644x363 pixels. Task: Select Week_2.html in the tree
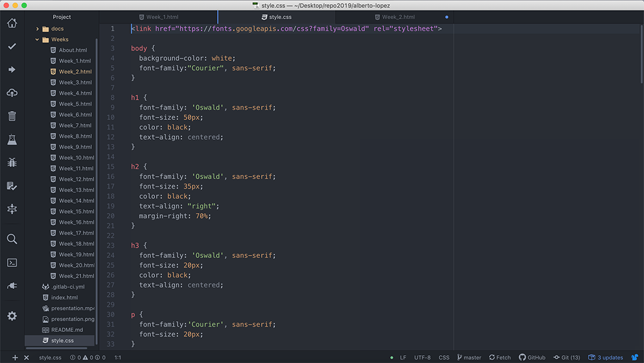70,72
